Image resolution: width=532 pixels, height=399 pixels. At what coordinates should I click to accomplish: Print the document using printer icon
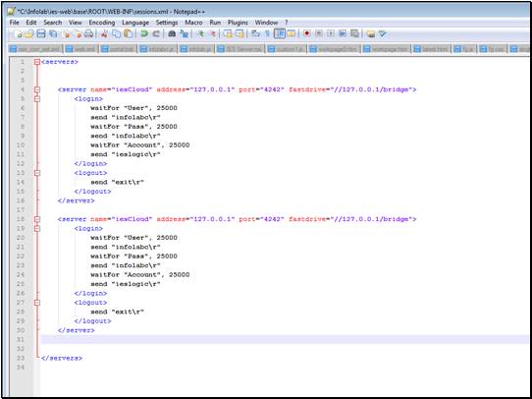(88, 33)
